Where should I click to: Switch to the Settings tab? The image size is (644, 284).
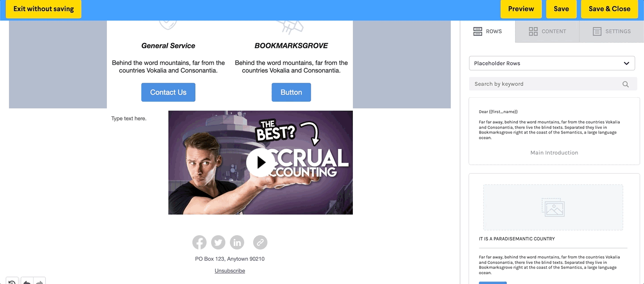coord(611,31)
